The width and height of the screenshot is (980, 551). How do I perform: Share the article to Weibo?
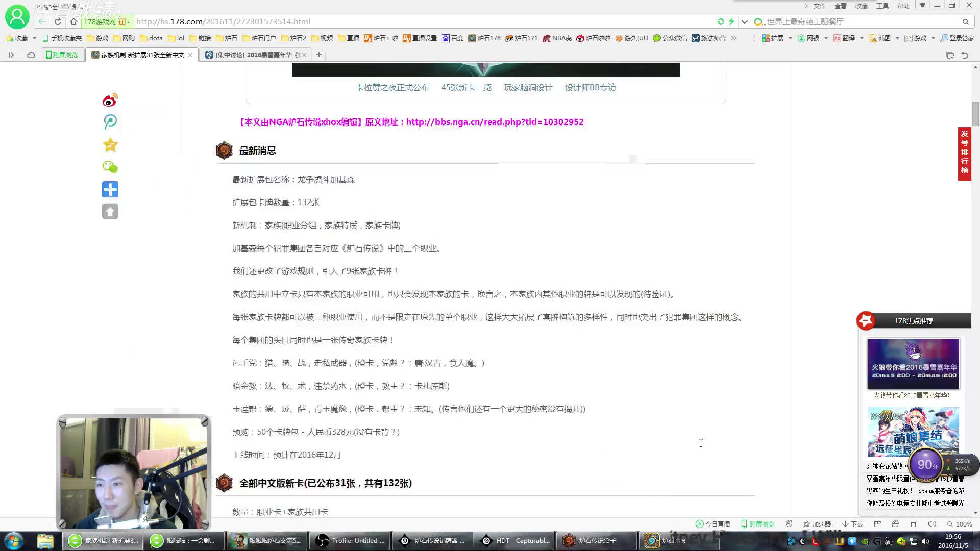(x=110, y=100)
